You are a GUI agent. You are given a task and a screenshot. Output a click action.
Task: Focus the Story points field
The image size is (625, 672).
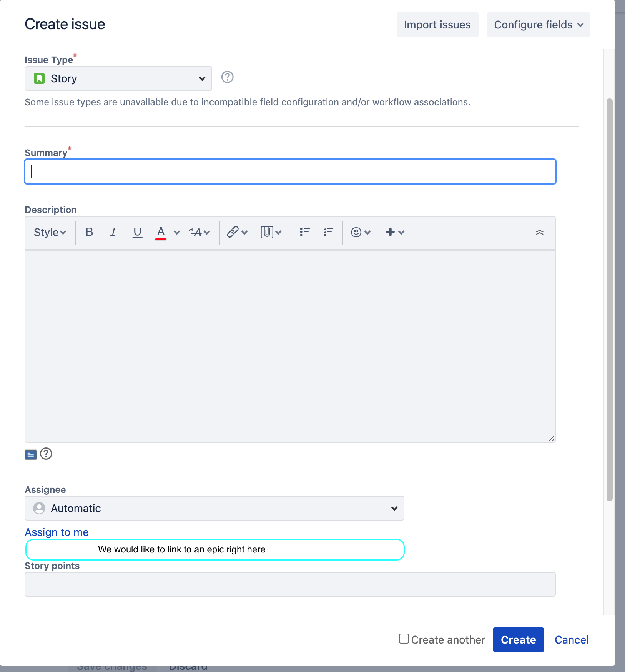point(290,584)
